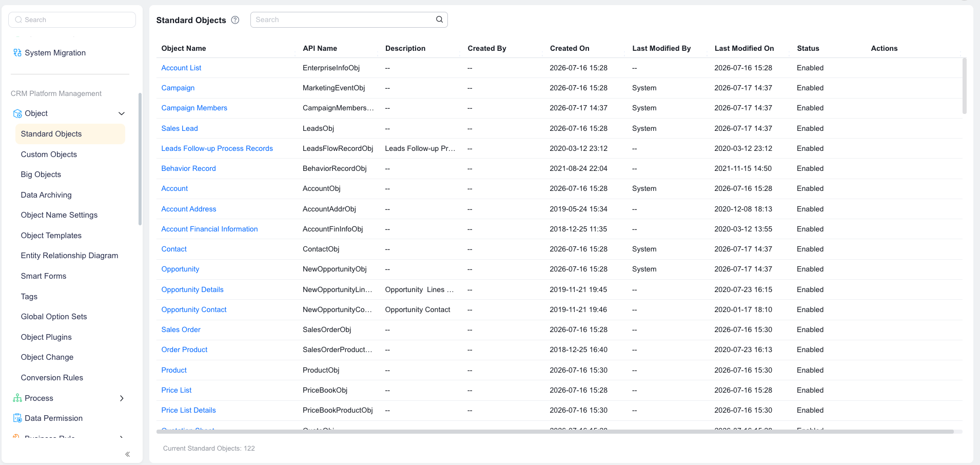Viewport: 980px width, 465px height.
Task: Open the Account Address object
Action: point(189,209)
